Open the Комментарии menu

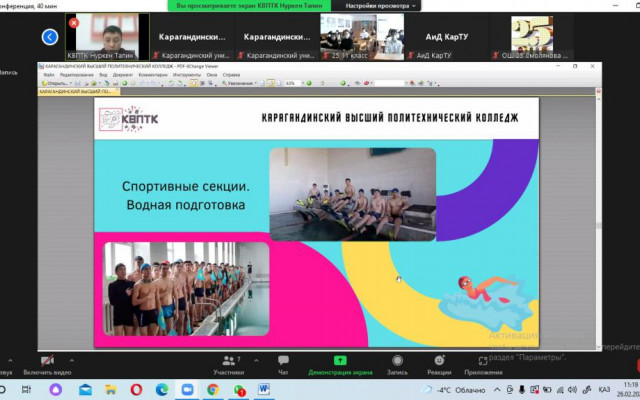pos(153,75)
